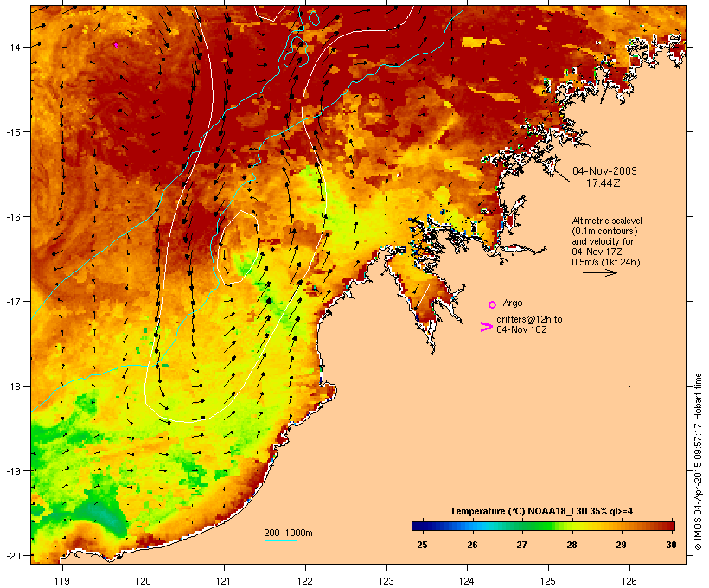Viewport: 709px width, 588px height.
Task: Click the latitude axis label -17
Action: click(x=12, y=301)
